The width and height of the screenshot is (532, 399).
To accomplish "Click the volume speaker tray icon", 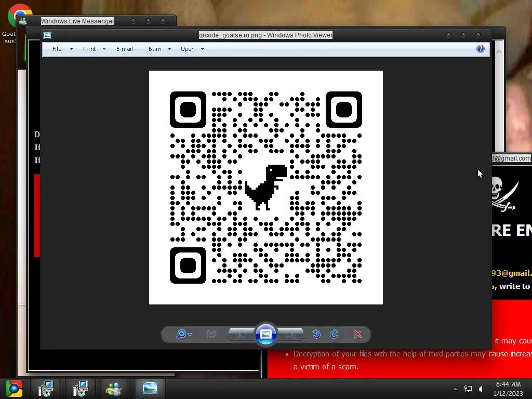I will pos(481,389).
